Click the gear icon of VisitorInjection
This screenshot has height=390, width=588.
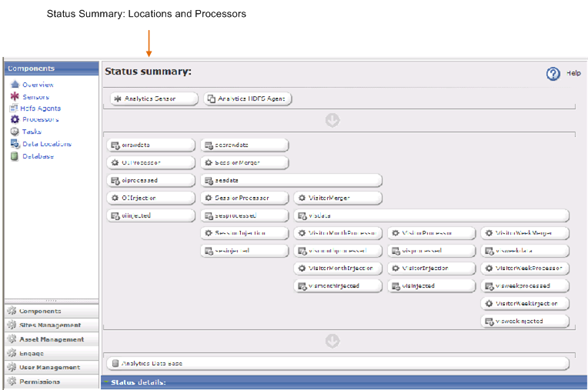(396, 268)
